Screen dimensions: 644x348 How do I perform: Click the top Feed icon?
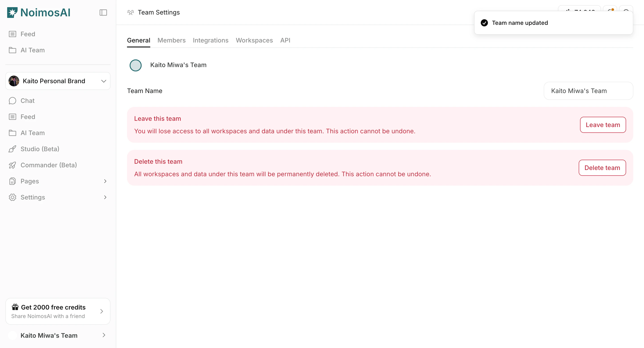(x=12, y=34)
